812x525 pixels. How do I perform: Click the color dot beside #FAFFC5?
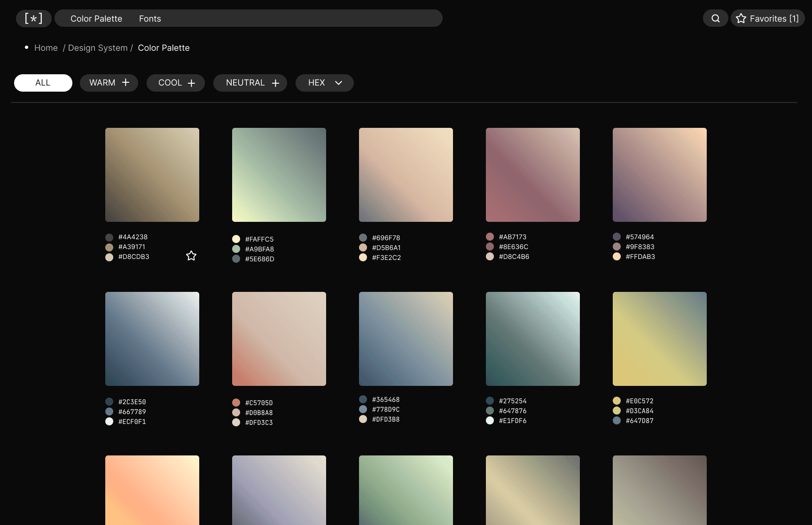point(236,239)
